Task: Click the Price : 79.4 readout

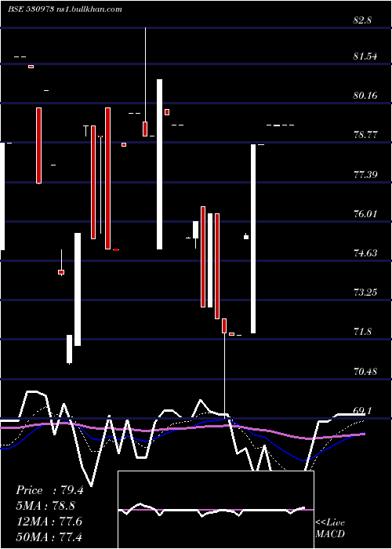Action: (x=49, y=490)
